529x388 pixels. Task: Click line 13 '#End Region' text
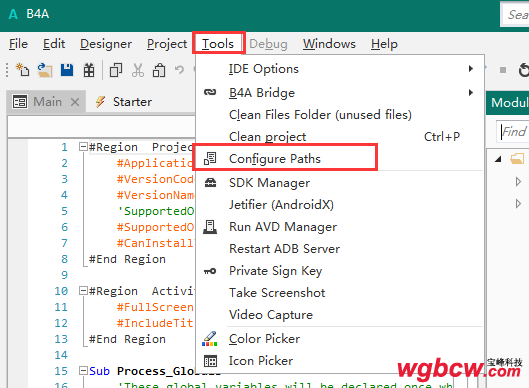[x=127, y=339]
